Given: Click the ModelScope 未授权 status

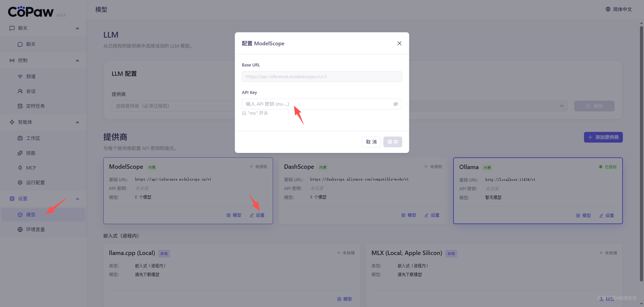Looking at the screenshot, I should coord(259,166).
